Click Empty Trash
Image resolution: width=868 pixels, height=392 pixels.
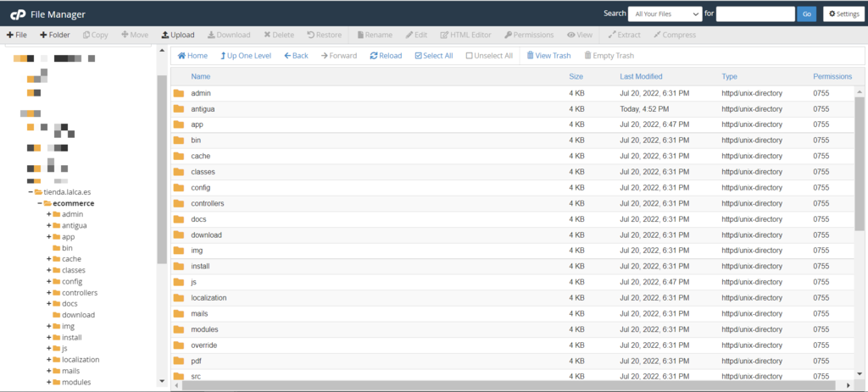pyautogui.click(x=609, y=56)
